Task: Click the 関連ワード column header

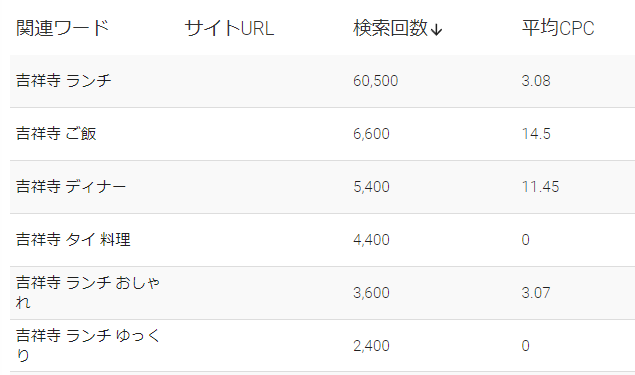Action: [x=63, y=28]
